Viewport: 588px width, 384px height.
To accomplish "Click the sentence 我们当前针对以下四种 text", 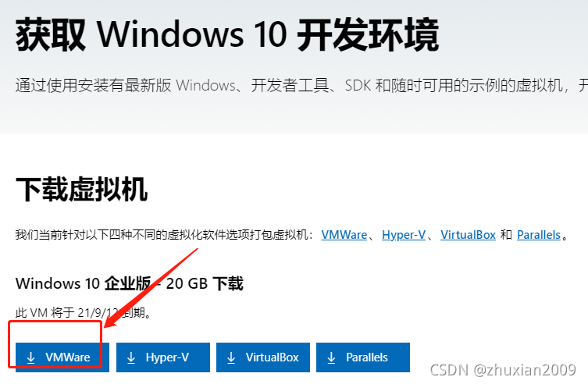I will click(164, 235).
